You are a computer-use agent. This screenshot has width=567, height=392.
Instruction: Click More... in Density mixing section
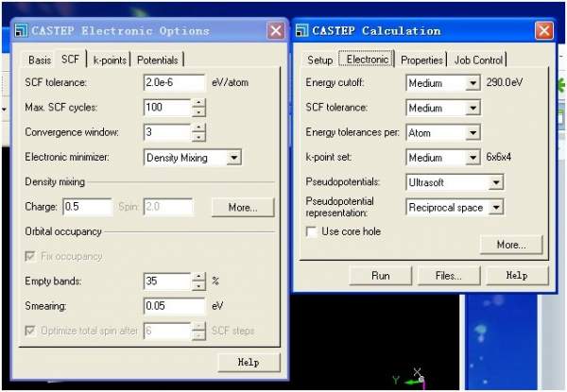coord(243,208)
